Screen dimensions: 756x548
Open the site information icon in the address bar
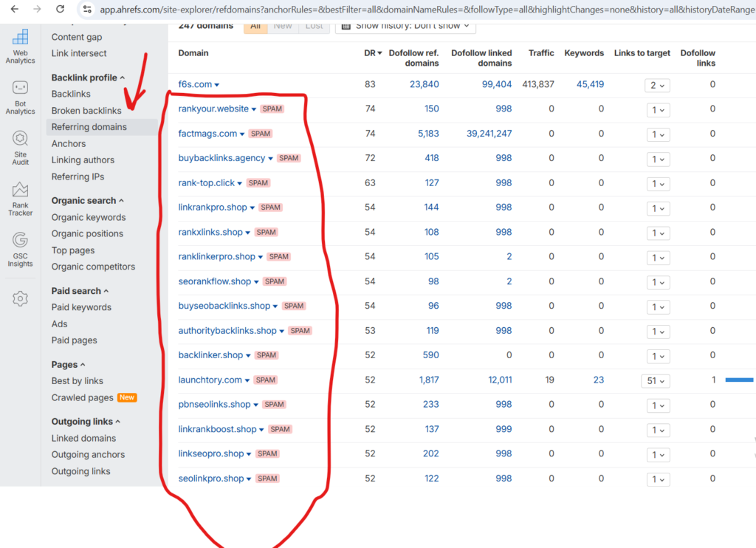pos(87,9)
